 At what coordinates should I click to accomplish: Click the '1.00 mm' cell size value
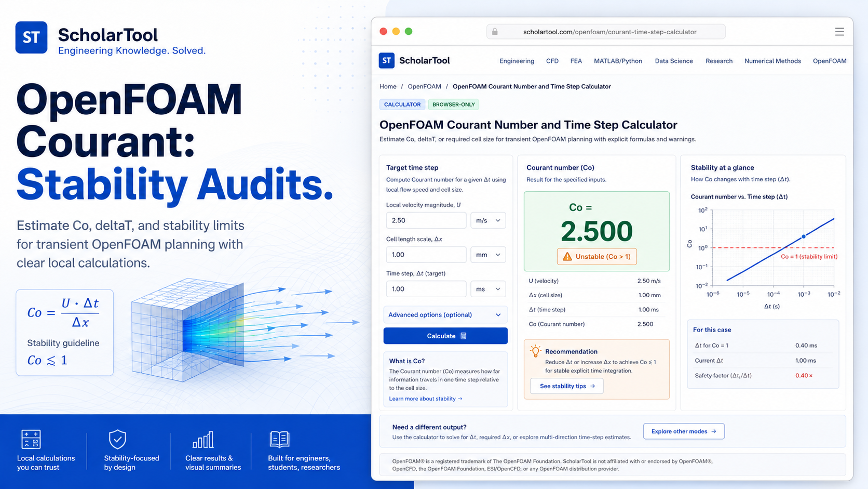[x=649, y=295]
